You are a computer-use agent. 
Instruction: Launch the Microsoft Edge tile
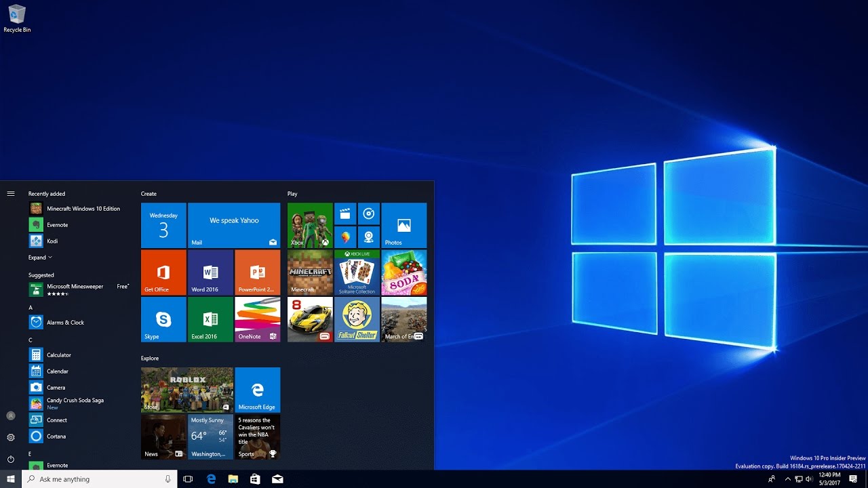257,390
